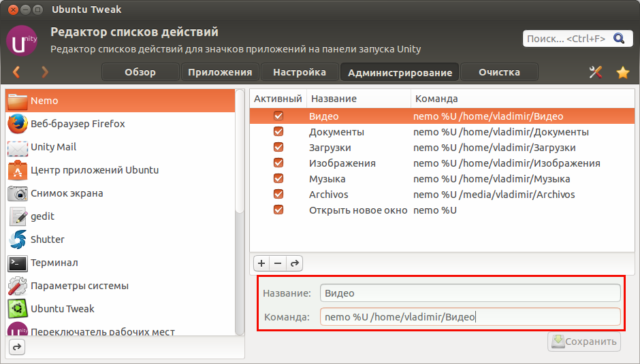The image size is (640, 364).
Task: Click the application list scrollbar
Action: [240, 152]
